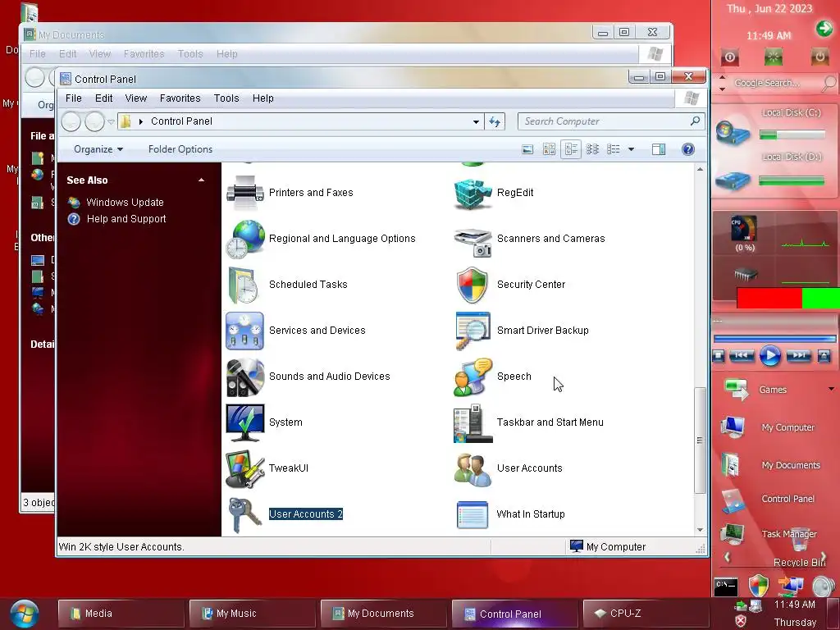
Task: Switch to My Documents taskbar button
Action: pyautogui.click(x=383, y=614)
